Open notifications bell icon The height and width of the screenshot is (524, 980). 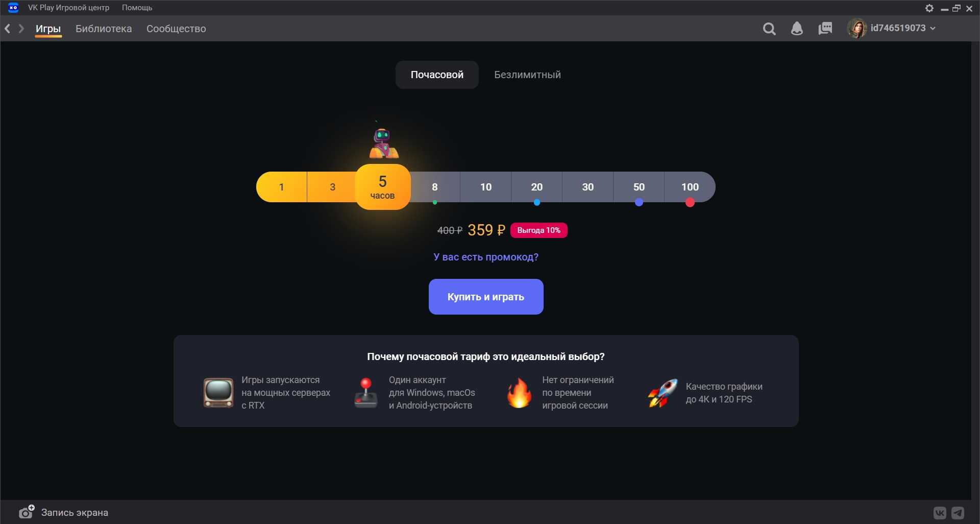pos(797,29)
